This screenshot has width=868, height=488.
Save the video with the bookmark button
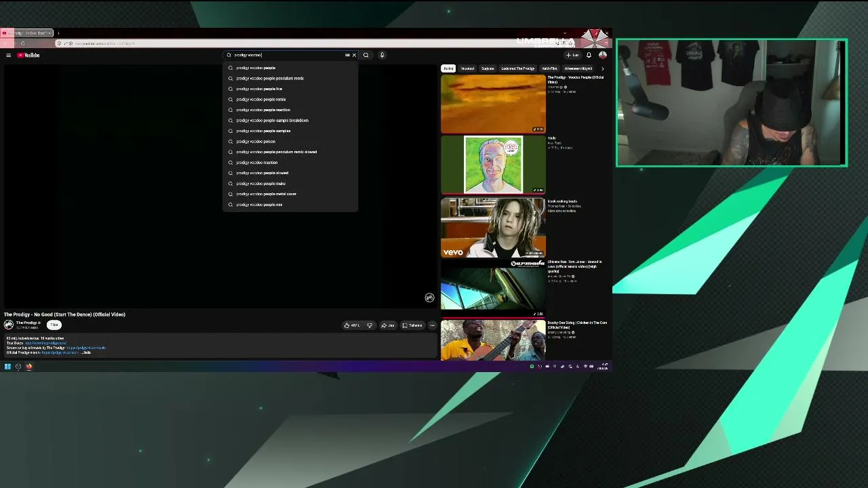click(412, 325)
